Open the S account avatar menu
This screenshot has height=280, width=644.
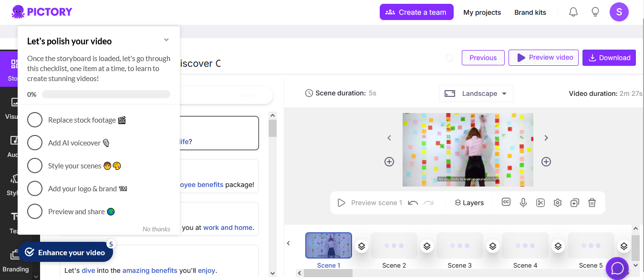[619, 12]
